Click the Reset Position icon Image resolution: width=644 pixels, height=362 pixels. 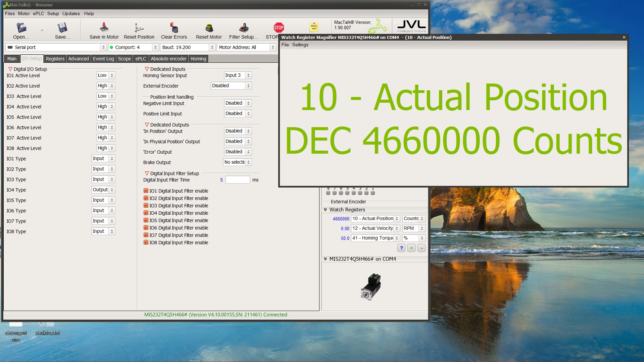pos(139,28)
